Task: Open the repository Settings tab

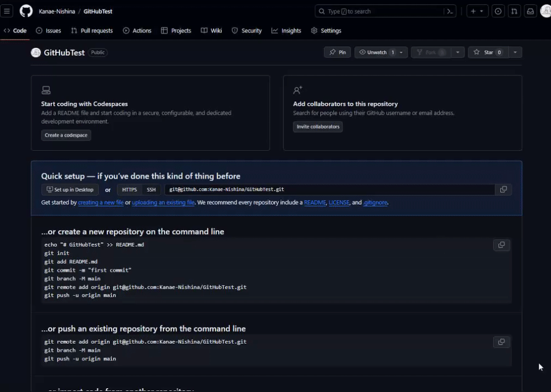Action: click(x=326, y=31)
